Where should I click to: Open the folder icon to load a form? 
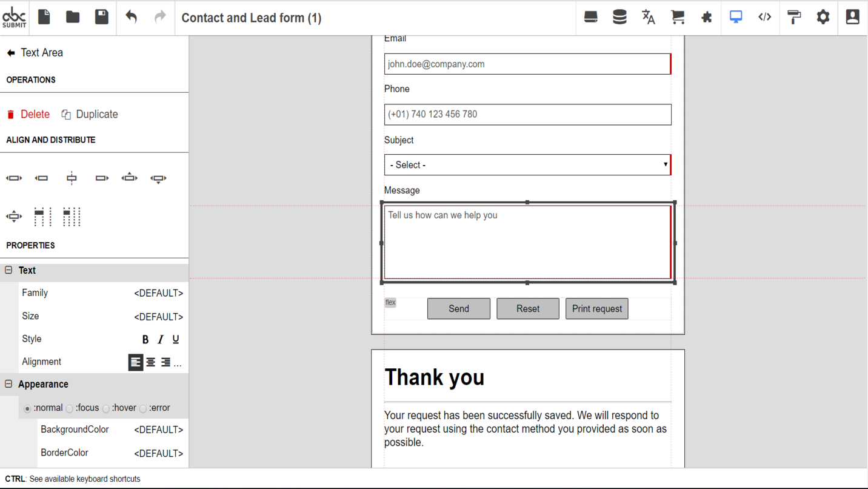coord(73,17)
